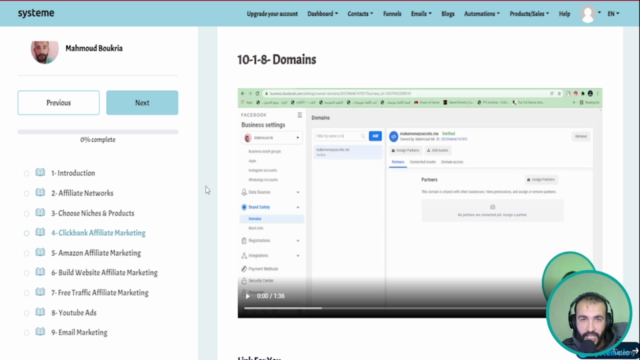Select Connected Assets tab in video

(x=422, y=162)
